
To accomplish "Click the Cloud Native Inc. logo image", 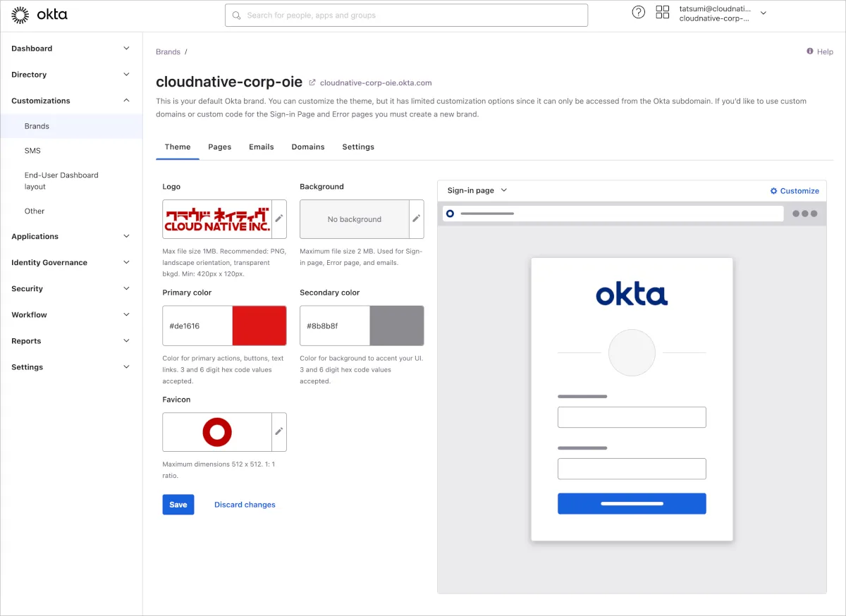I will coord(217,219).
